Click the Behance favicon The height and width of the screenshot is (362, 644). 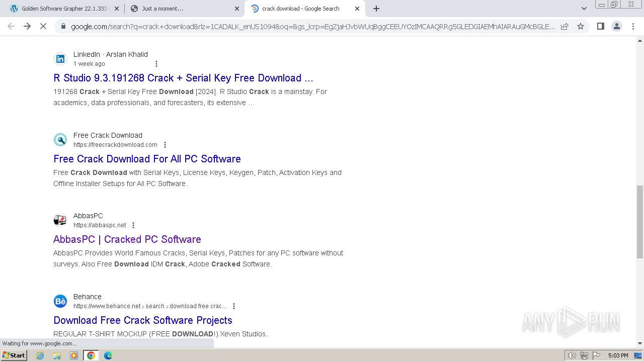tap(60, 301)
